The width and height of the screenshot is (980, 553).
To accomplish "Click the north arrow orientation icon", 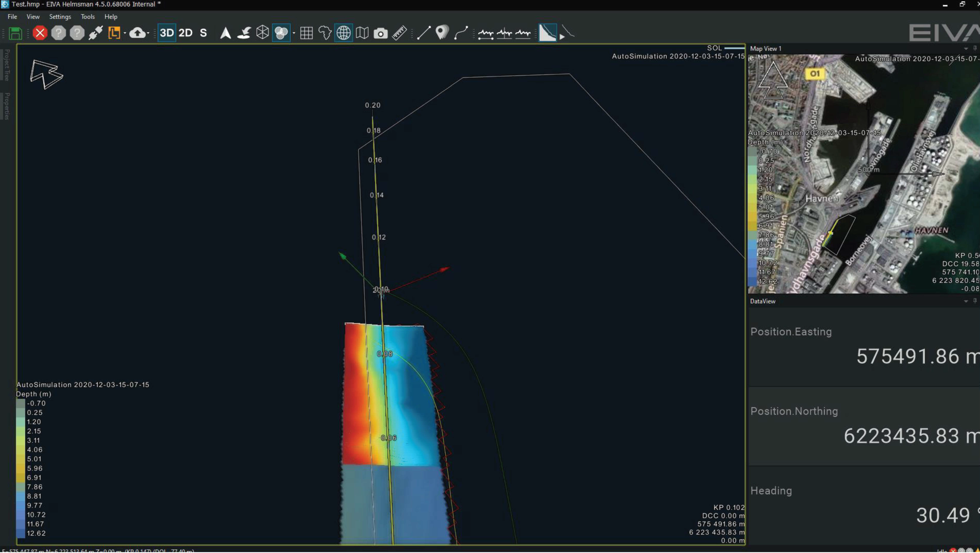I will (225, 33).
